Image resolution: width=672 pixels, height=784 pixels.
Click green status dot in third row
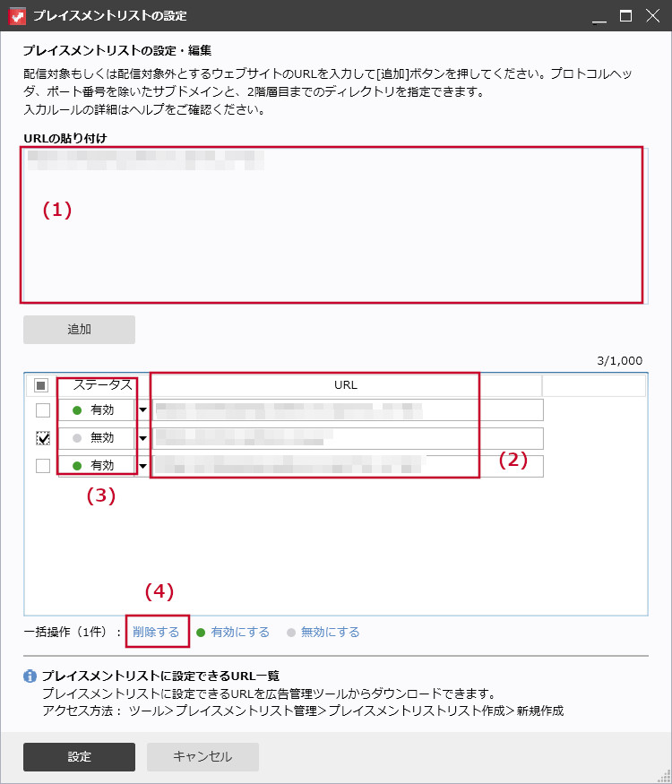click(x=77, y=466)
